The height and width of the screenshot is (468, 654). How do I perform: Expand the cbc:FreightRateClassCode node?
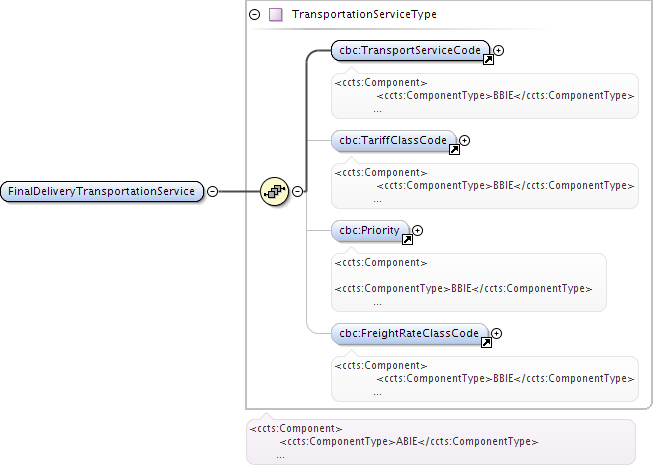tap(496, 334)
